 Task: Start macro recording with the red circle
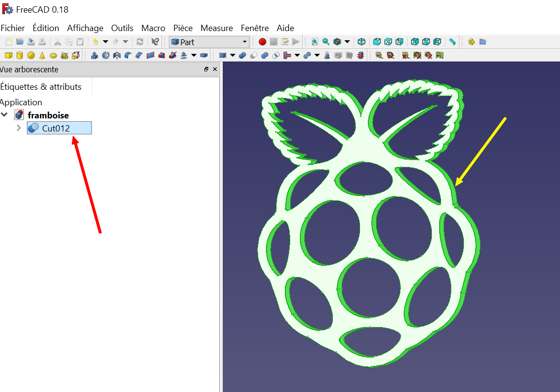[x=263, y=42]
